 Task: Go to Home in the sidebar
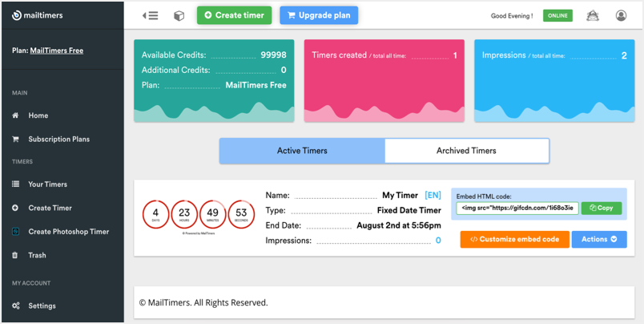tap(38, 115)
